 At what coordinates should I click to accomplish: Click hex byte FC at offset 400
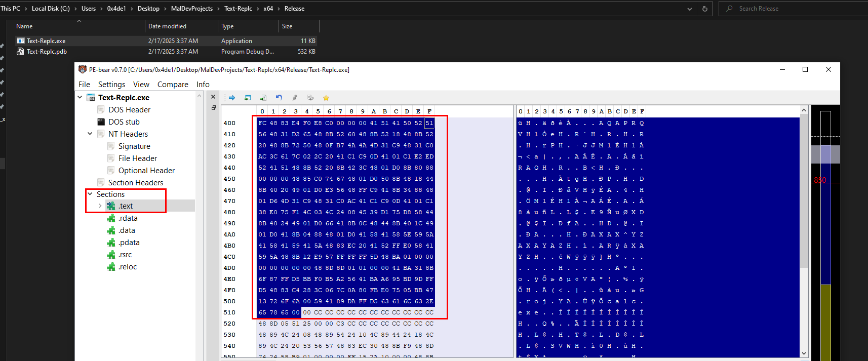click(x=262, y=123)
